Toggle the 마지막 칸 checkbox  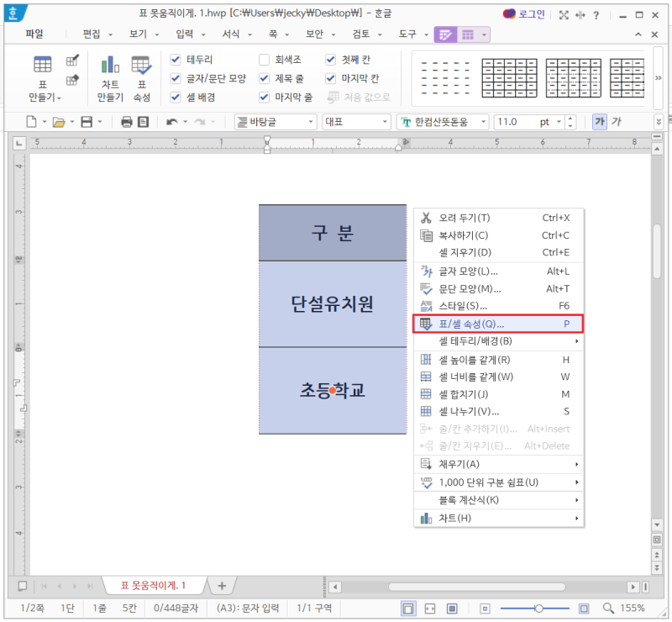[330, 78]
